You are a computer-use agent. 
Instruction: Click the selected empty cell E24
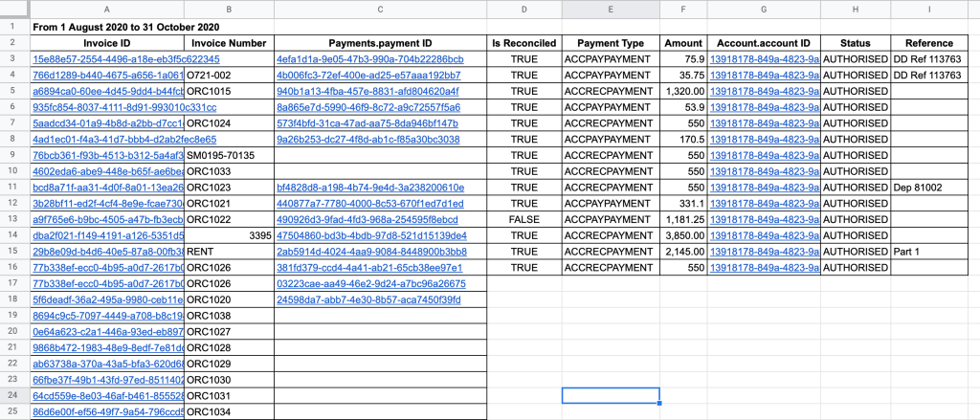coord(611,396)
